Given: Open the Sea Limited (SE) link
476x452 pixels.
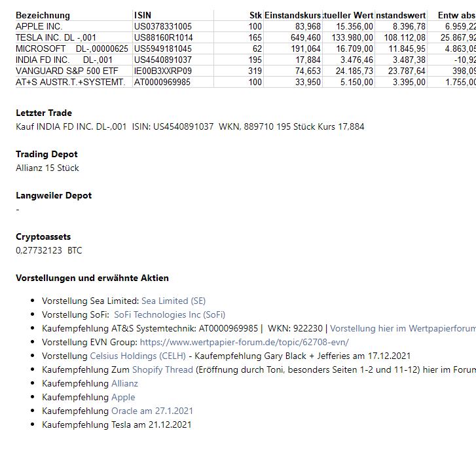Looking at the screenshot, I should coord(174,301).
